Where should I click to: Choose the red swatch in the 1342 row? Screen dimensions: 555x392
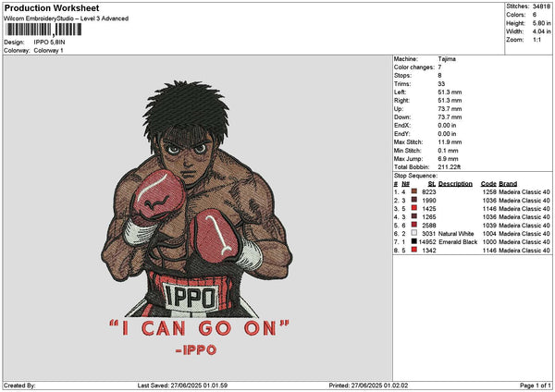pos(413,250)
